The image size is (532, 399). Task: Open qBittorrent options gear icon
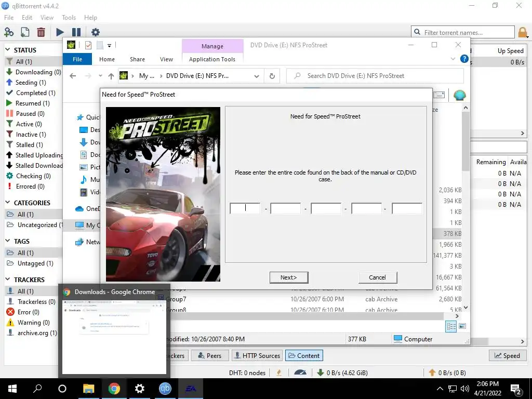[96, 32]
